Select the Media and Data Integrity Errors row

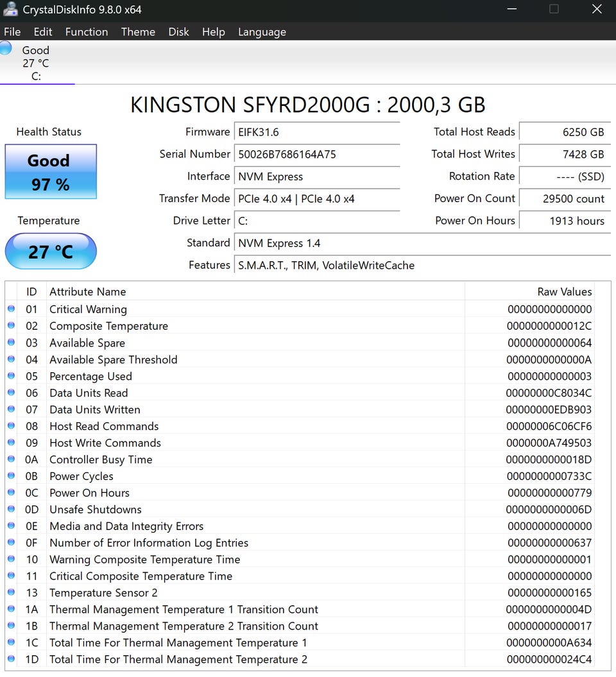point(257,526)
